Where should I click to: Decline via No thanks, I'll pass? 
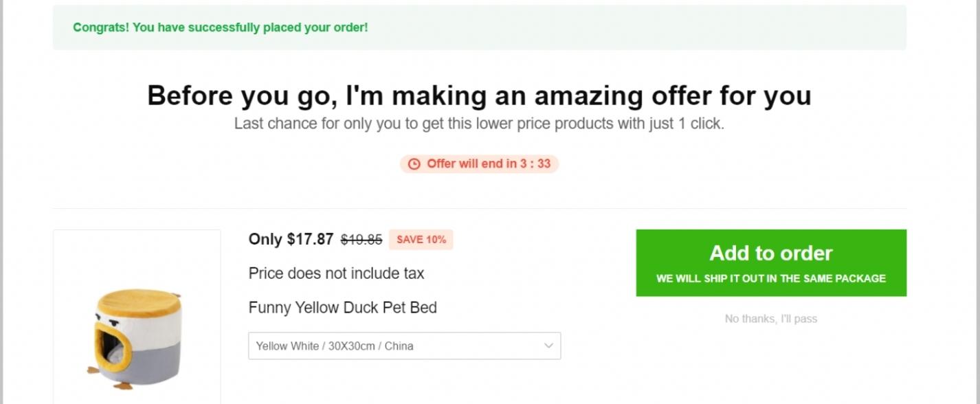pos(770,319)
